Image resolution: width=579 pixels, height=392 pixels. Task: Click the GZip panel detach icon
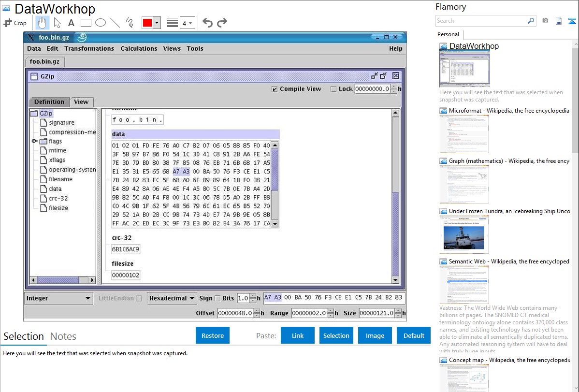pos(383,76)
